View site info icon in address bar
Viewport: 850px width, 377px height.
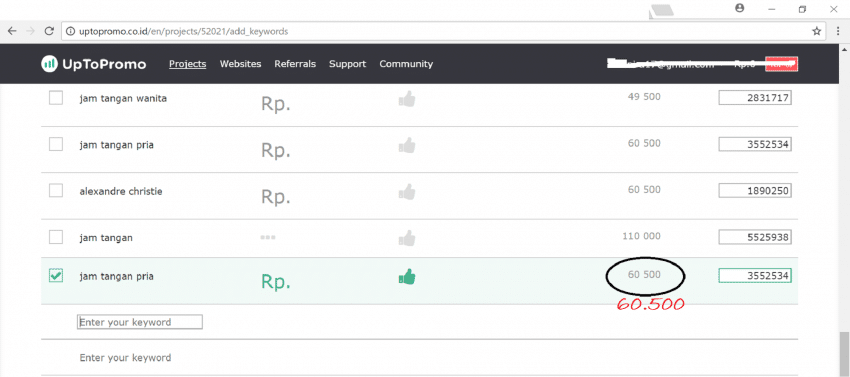click(x=70, y=31)
